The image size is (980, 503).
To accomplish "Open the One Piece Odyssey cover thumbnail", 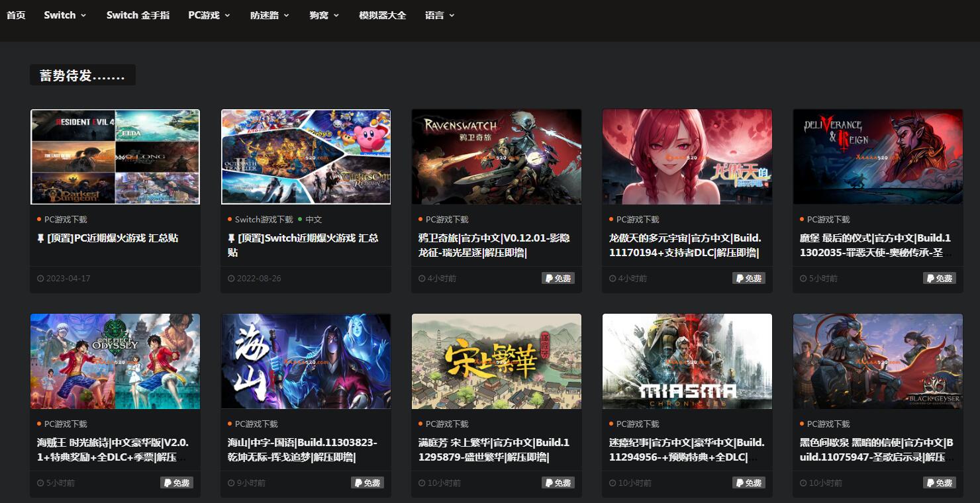I will point(115,361).
